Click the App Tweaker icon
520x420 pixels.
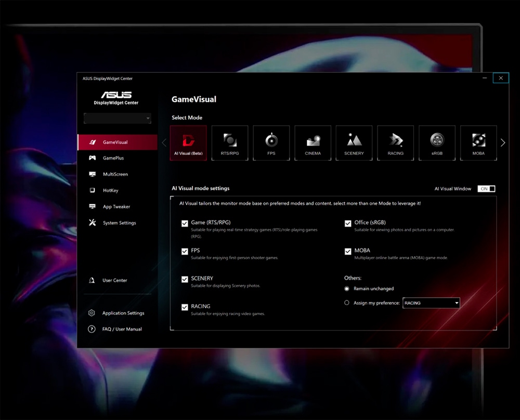(93, 206)
